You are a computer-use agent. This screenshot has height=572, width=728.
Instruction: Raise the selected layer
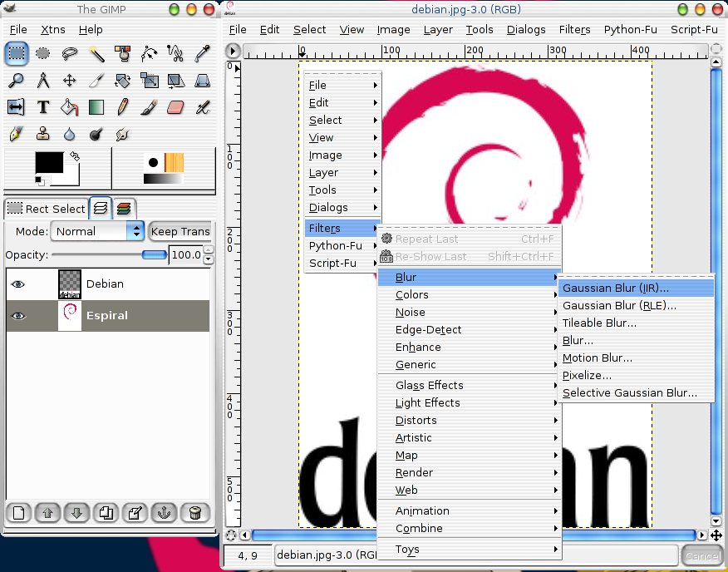pos(48,513)
